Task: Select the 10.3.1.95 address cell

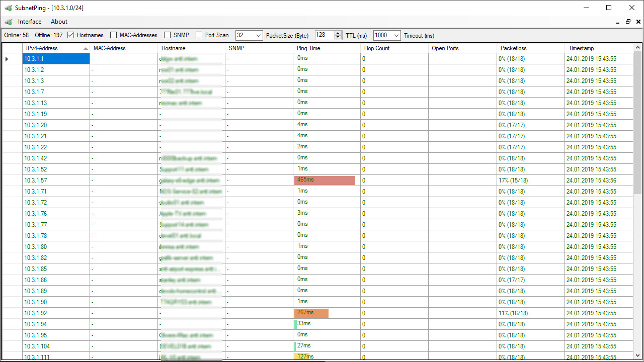Action: [x=56, y=335]
